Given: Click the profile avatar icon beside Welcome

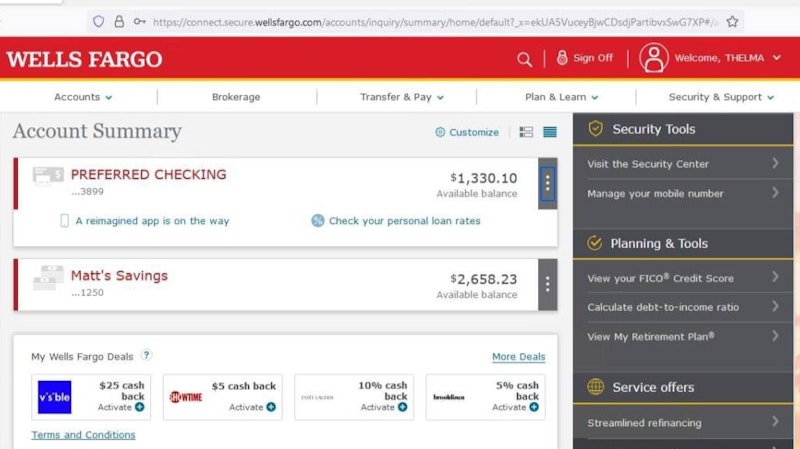Looking at the screenshot, I should click(x=654, y=58).
